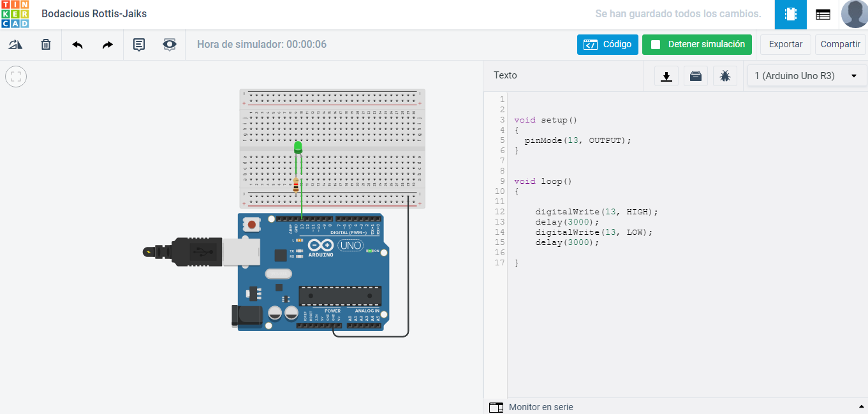Click the rotate component icon
The width and height of the screenshot is (868, 414).
[15, 45]
